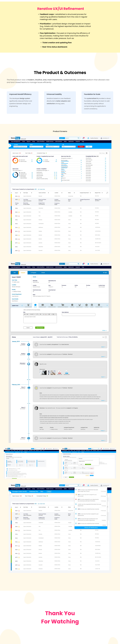Open Issue Management menu on dashboard screen

(16, 141)
